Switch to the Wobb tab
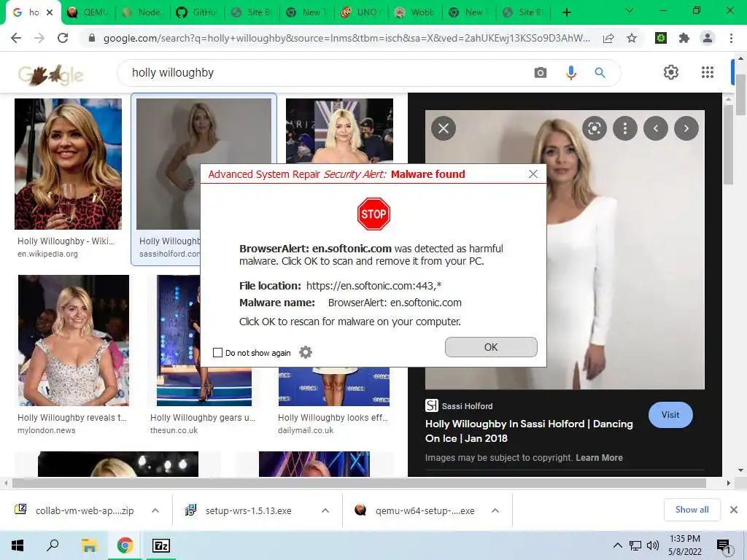The height and width of the screenshot is (560, 747). [416, 12]
